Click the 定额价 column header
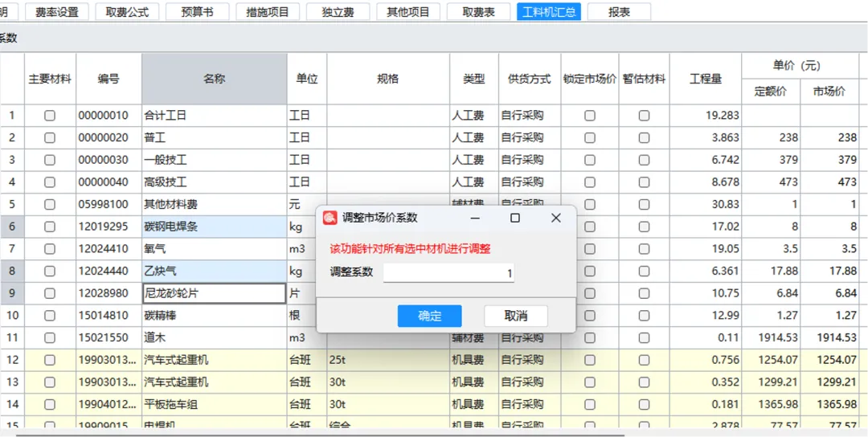 771,92
